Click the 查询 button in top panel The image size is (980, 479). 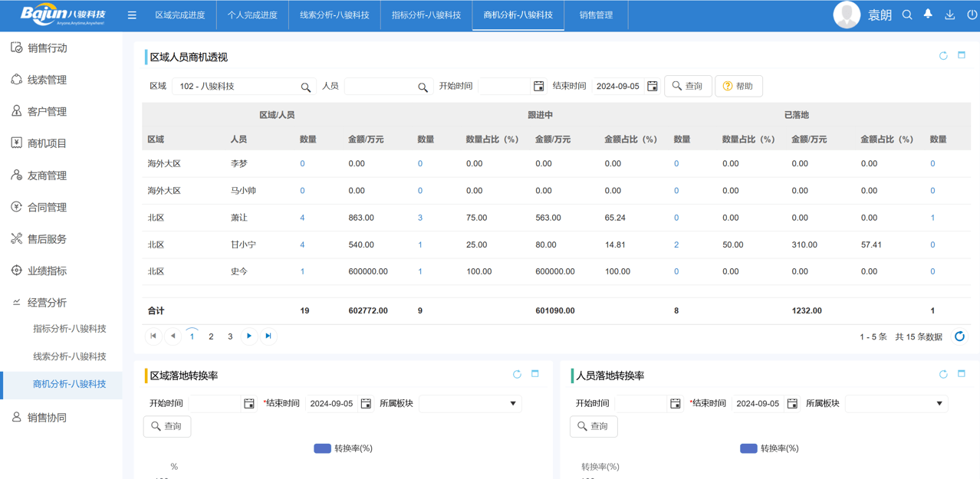(688, 86)
